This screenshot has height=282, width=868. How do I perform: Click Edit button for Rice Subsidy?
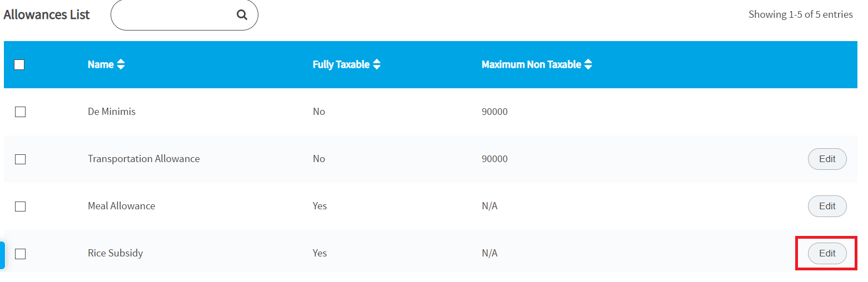pos(827,253)
